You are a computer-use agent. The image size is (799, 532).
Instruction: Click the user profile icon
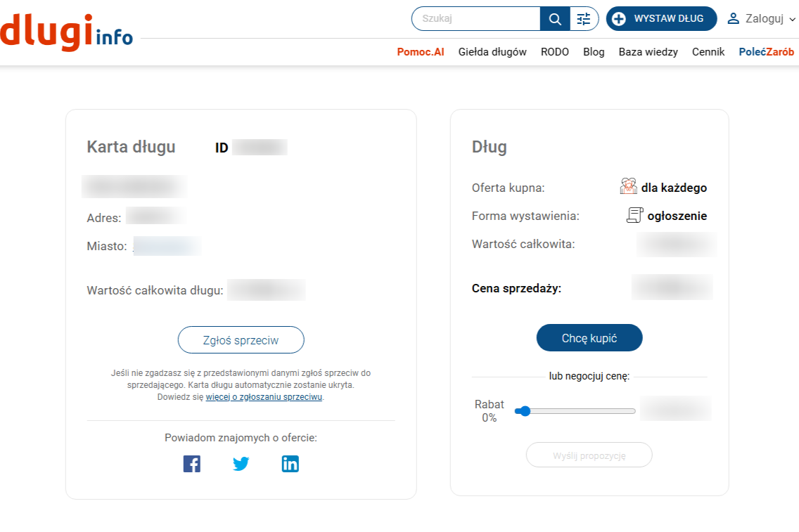tap(734, 19)
